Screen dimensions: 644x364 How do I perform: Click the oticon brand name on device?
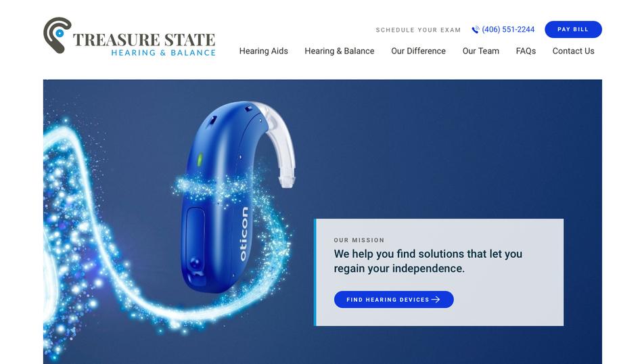pyautogui.click(x=243, y=234)
